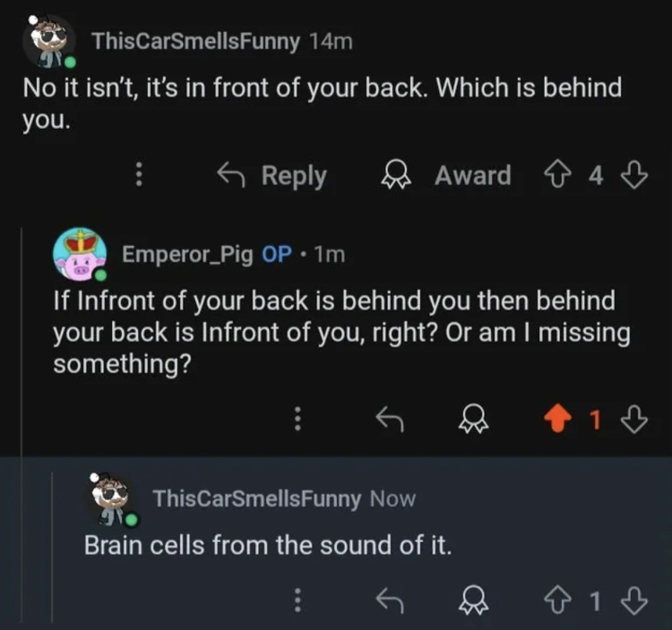Image resolution: width=672 pixels, height=630 pixels.
Task: Click award icon on Emperor_Pig's comment
Action: point(473,418)
